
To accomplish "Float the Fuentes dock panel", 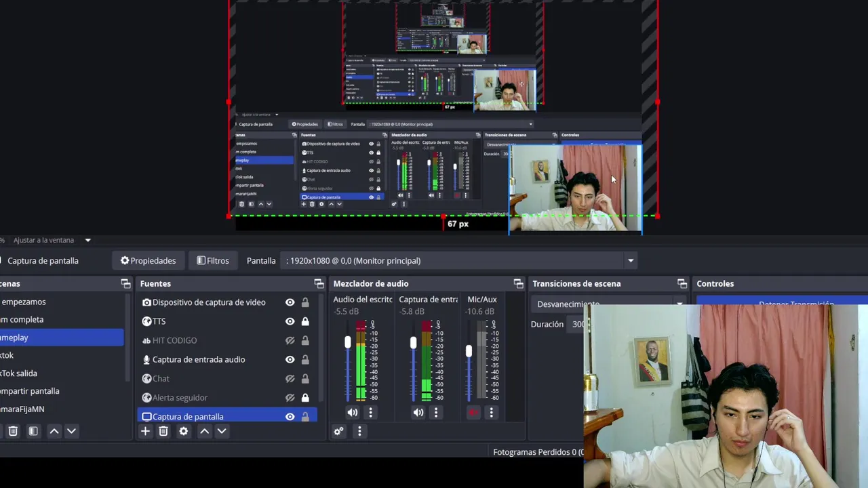I will [x=319, y=283].
